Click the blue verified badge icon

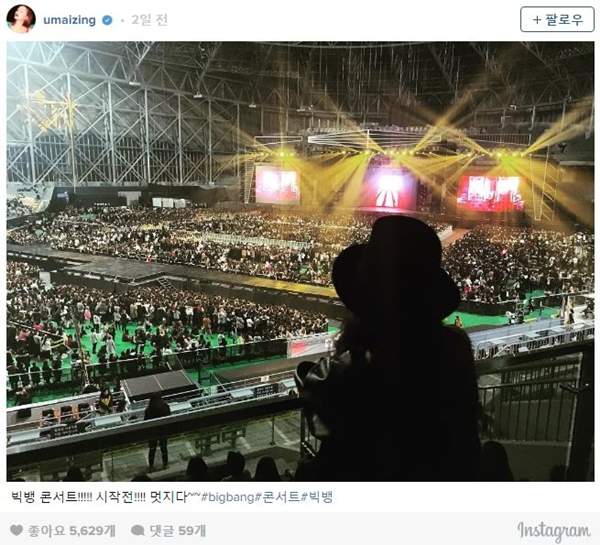pyautogui.click(x=108, y=20)
